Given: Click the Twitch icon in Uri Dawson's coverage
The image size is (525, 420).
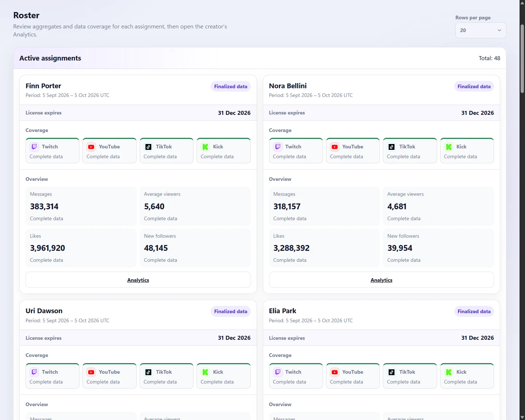Looking at the screenshot, I should tap(34, 372).
